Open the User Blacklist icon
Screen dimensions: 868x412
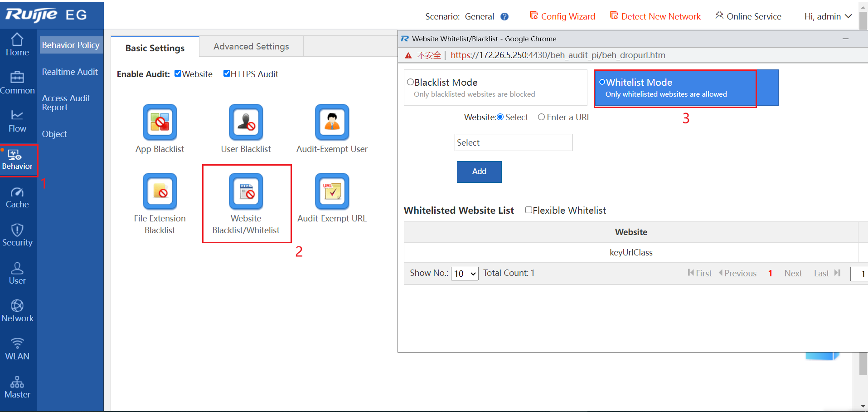pos(246,123)
